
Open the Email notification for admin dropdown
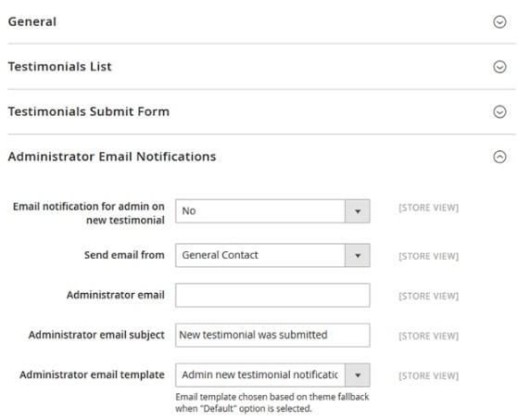pyautogui.click(x=272, y=211)
